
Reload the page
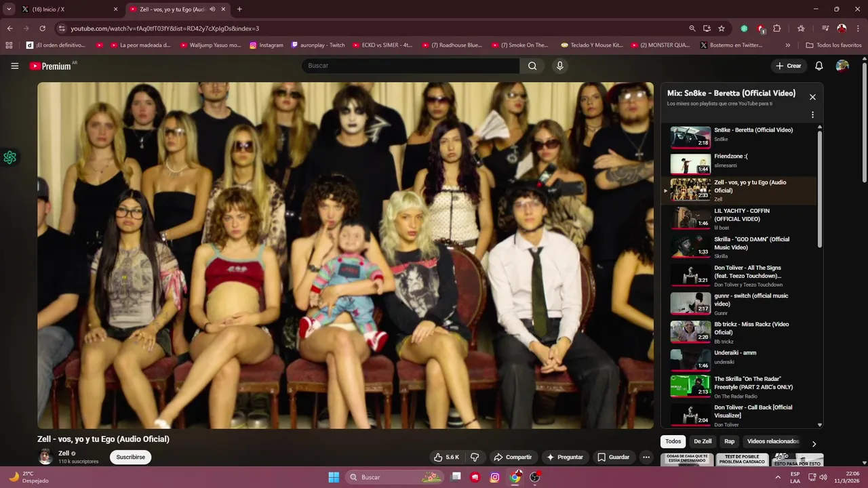(x=42, y=28)
